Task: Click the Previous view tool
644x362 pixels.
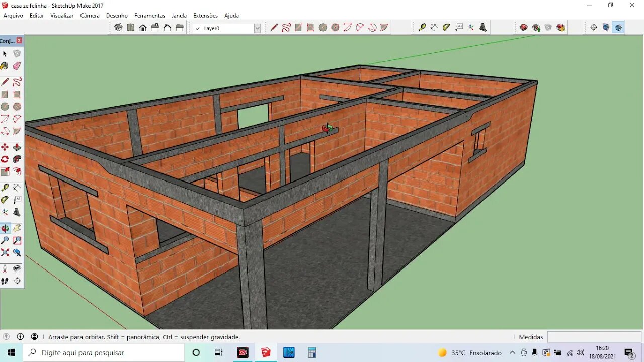Action: pyautogui.click(x=17, y=253)
